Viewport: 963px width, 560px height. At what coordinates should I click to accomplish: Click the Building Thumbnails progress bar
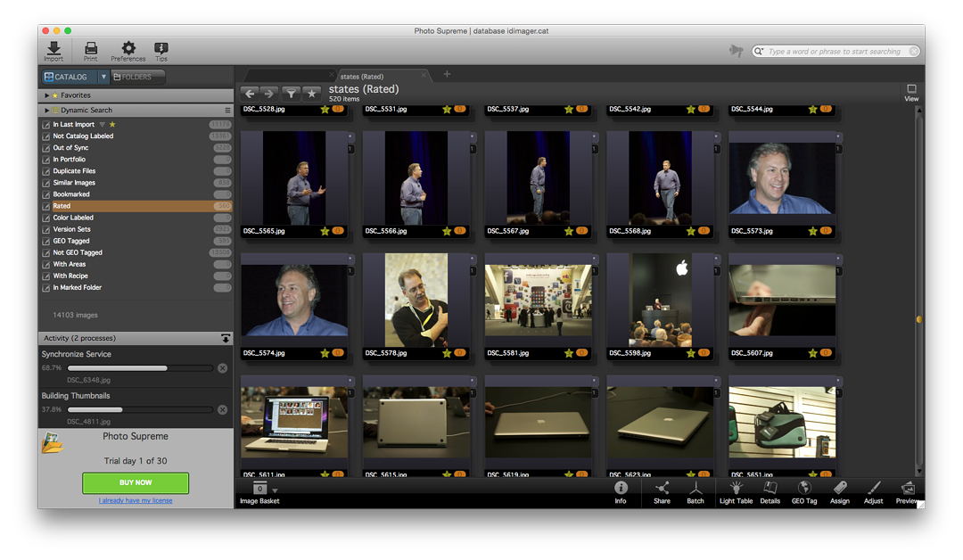[x=140, y=409]
